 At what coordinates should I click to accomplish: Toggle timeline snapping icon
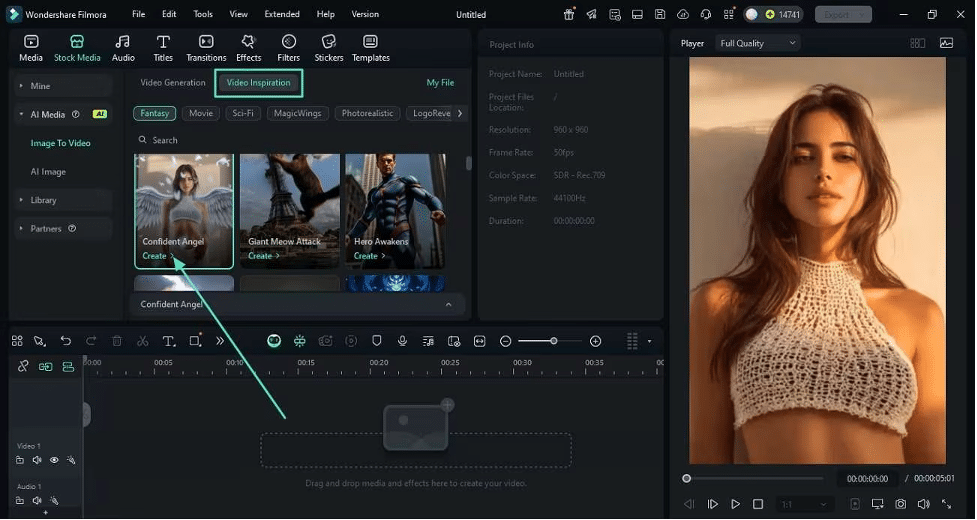pos(300,341)
